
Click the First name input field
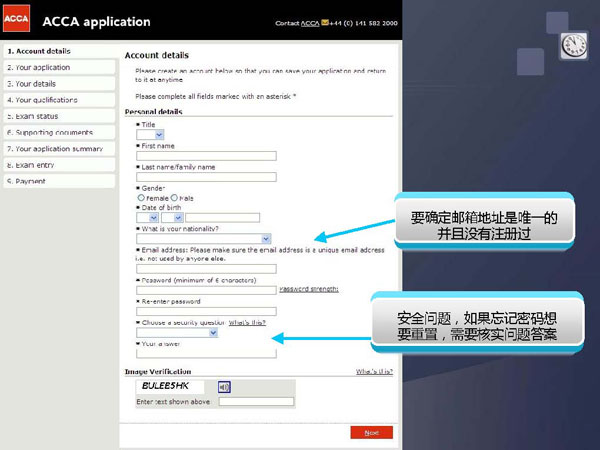205,155
